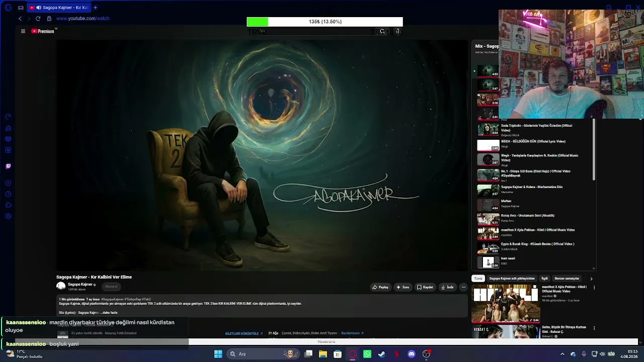Open the large manifest Hileli suggestion thumbnail

tap(505, 304)
